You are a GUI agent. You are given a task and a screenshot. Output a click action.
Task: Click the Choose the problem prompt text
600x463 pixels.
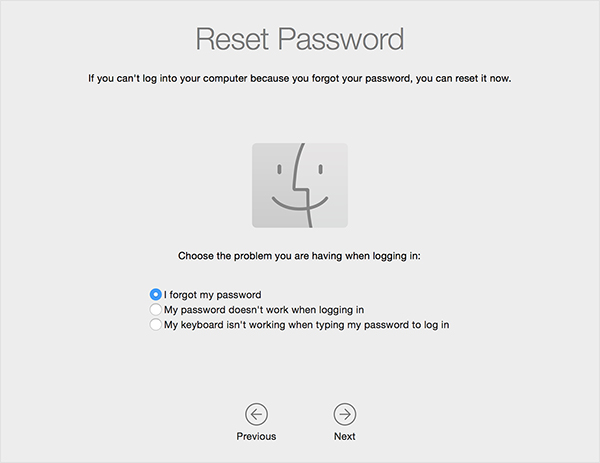299,256
